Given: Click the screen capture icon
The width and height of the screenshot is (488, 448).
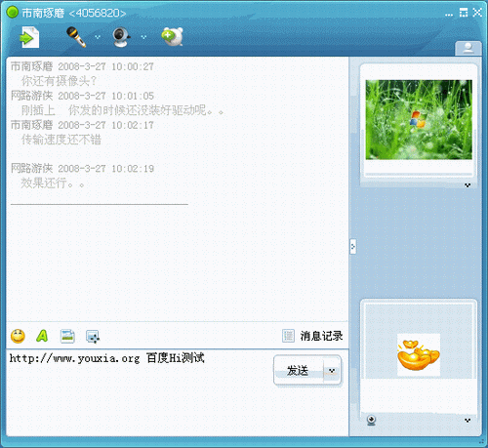Looking at the screenshot, I should 93,337.
